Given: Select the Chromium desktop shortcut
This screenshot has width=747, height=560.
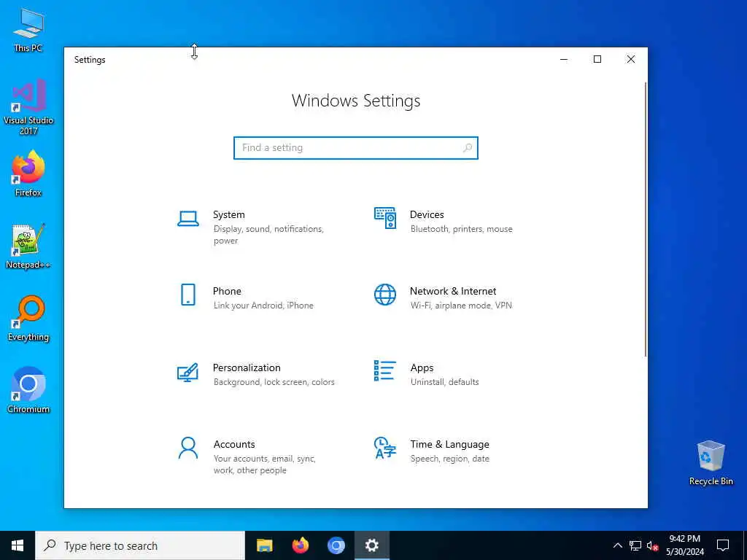Looking at the screenshot, I should click(x=28, y=391).
